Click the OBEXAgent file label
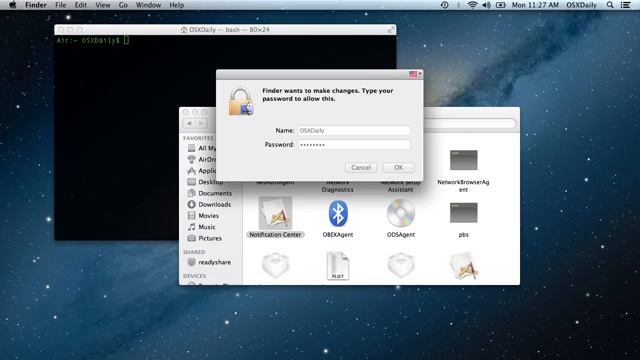 (338, 235)
